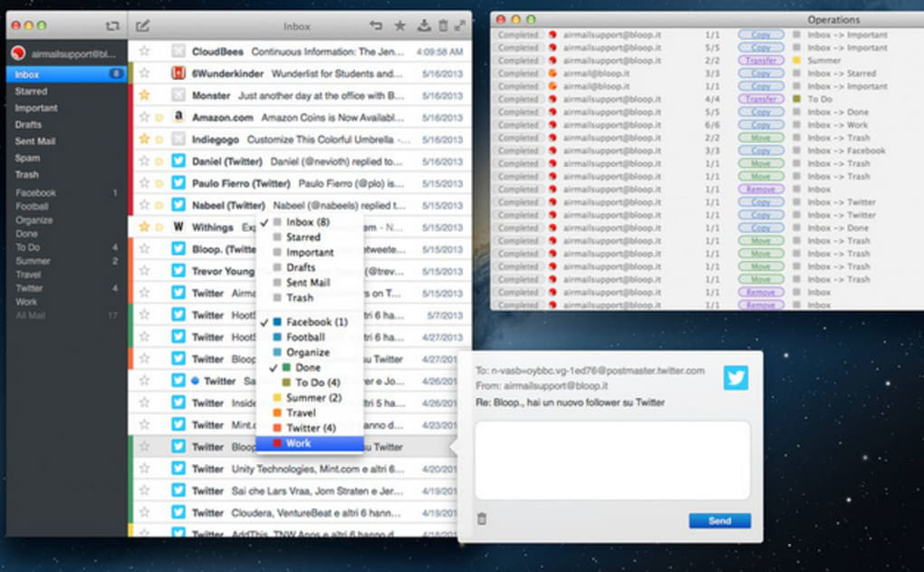Toggle star on CloudBees message

144,52
